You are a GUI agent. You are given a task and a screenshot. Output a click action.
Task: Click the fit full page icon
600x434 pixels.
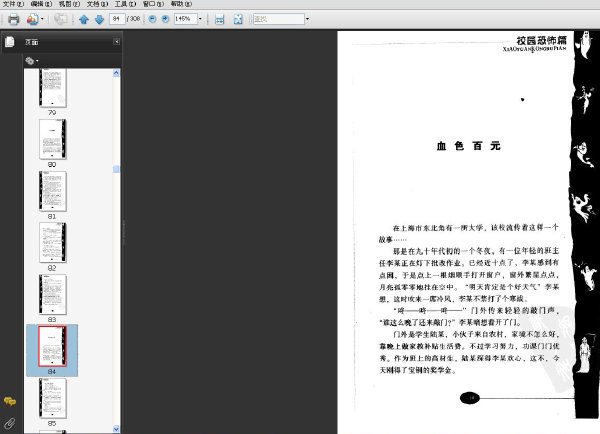238,19
